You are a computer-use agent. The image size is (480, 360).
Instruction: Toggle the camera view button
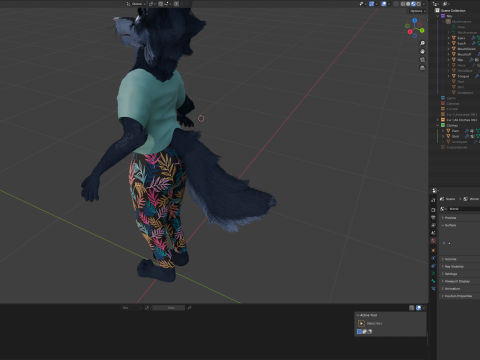click(422, 60)
